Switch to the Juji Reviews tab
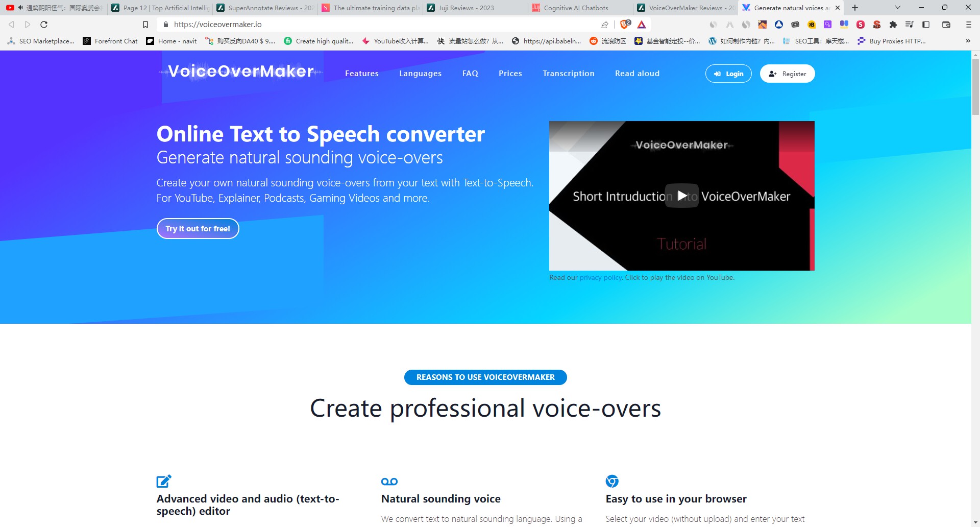Screen dimensions: 980x527 (476, 8)
